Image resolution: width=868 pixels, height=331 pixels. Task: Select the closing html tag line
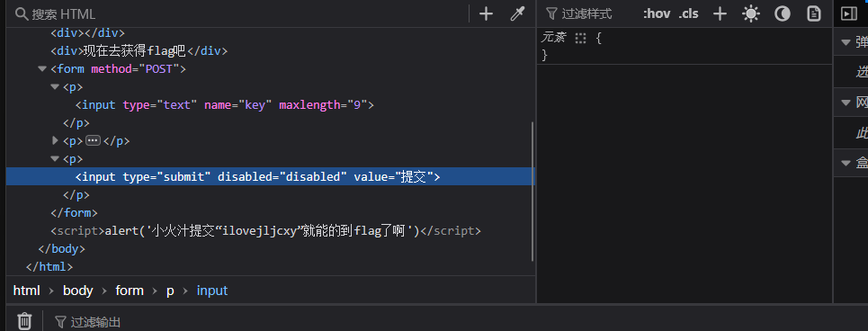(49, 266)
